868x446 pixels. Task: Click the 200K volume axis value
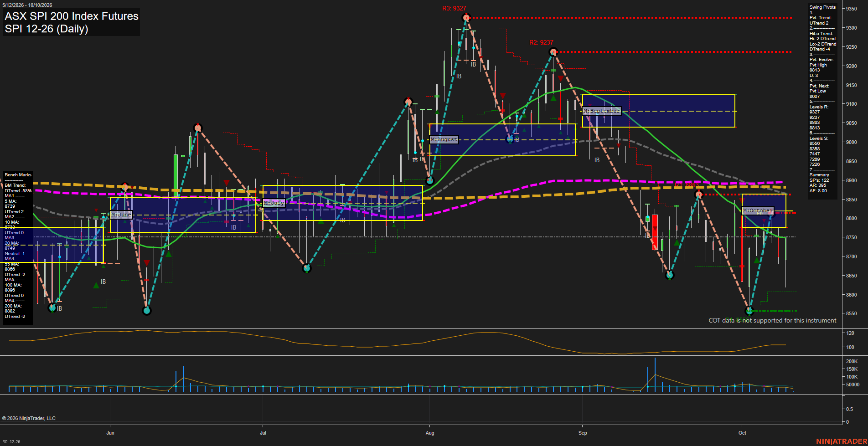(852, 361)
